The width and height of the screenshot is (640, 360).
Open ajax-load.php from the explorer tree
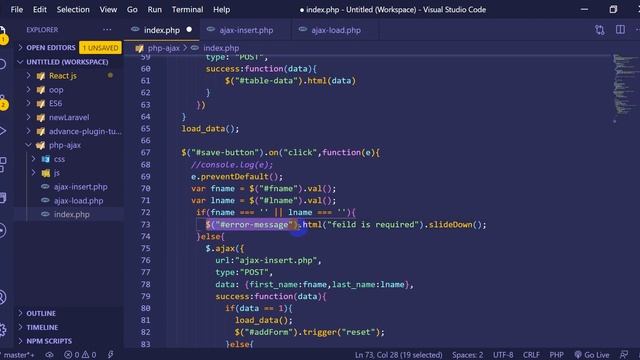[x=78, y=201]
